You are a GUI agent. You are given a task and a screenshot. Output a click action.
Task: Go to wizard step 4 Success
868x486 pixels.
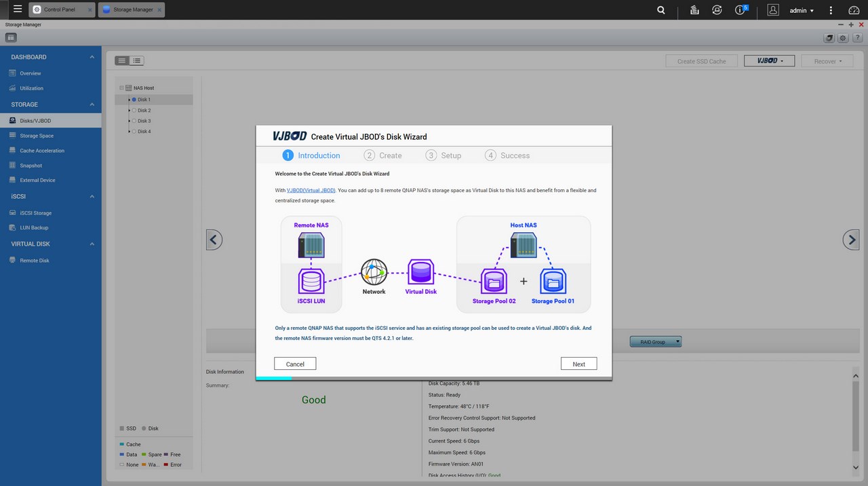507,155
